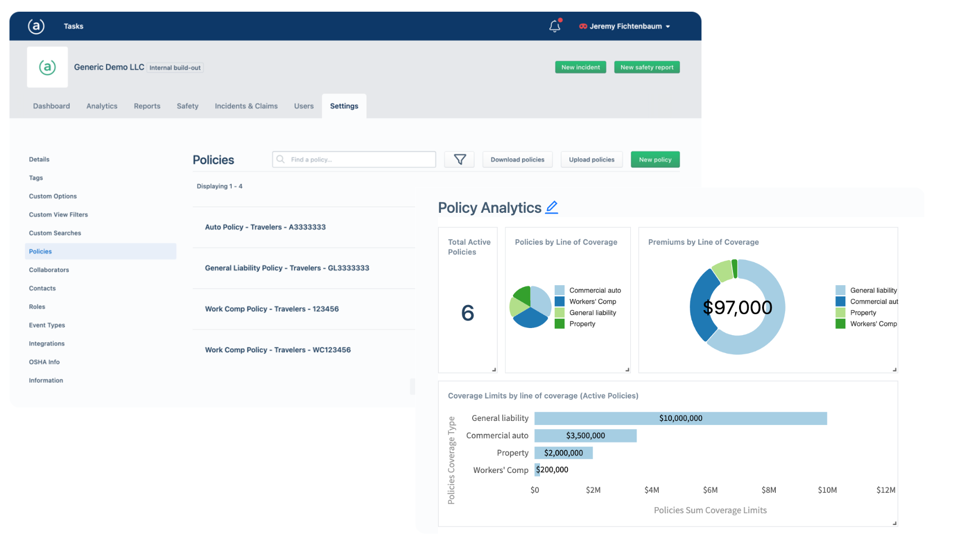
Task: Select the Users tab
Action: point(304,106)
